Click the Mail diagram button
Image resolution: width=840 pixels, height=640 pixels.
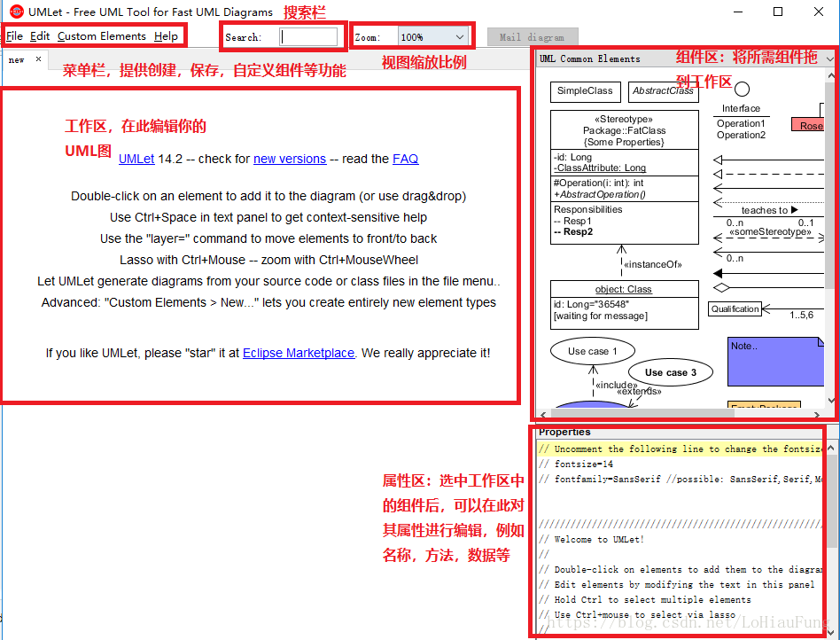tap(532, 37)
